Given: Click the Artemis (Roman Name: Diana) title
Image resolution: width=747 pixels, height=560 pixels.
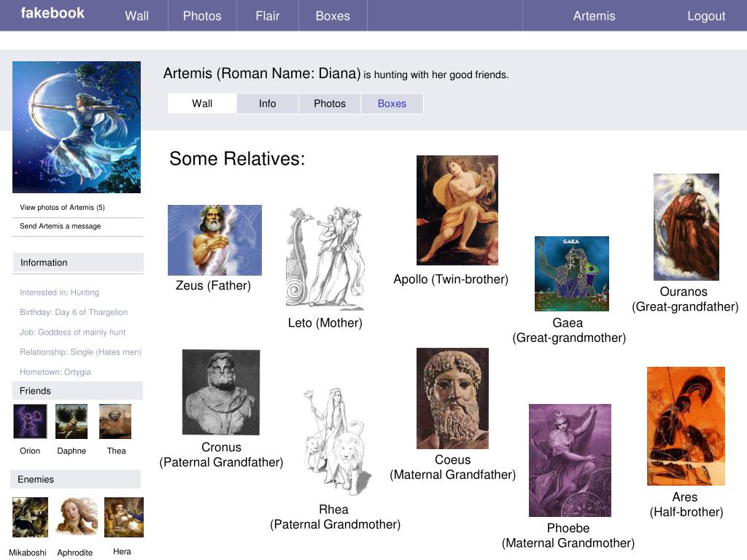Looking at the screenshot, I should click(x=262, y=74).
